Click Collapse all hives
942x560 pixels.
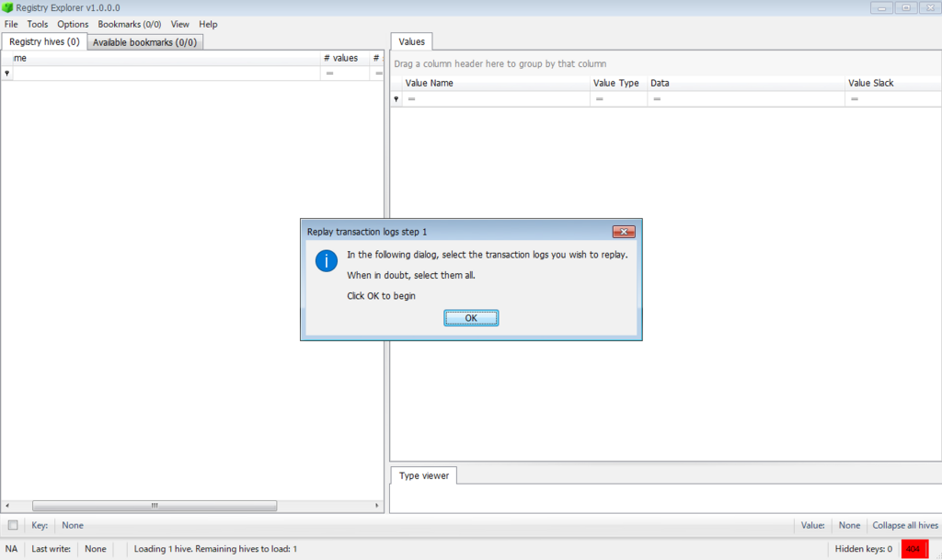905,525
